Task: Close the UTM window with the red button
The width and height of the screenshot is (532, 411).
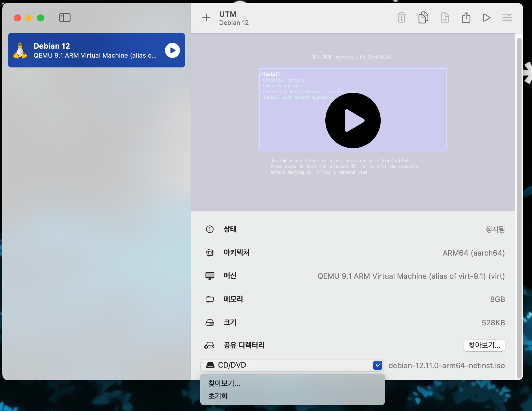Action: coord(17,18)
